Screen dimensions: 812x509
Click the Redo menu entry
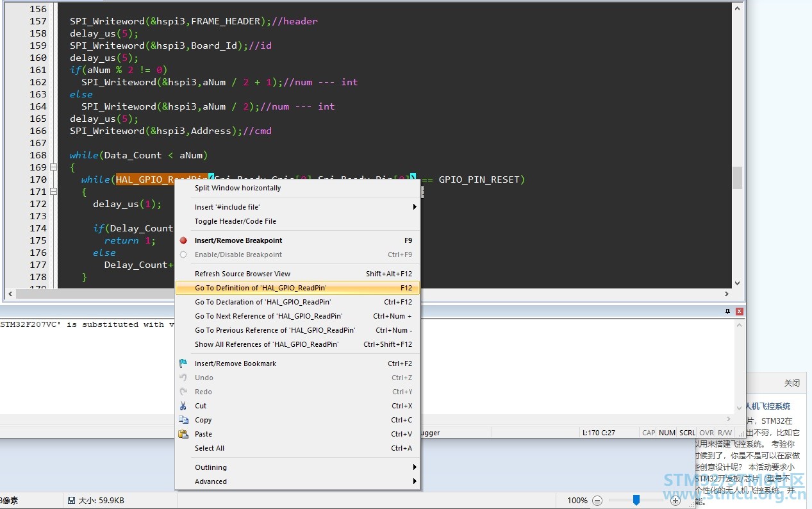(297, 392)
